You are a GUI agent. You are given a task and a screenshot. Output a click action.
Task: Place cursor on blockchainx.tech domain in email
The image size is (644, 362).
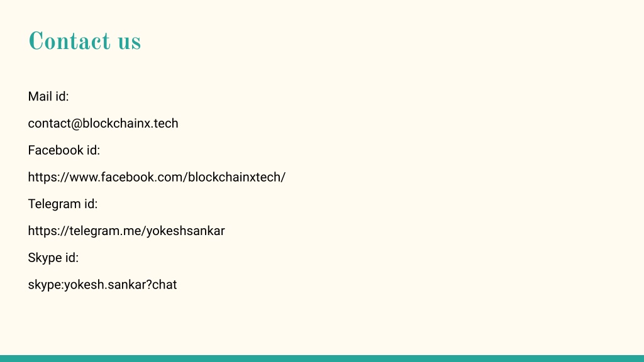pyautogui.click(x=131, y=123)
